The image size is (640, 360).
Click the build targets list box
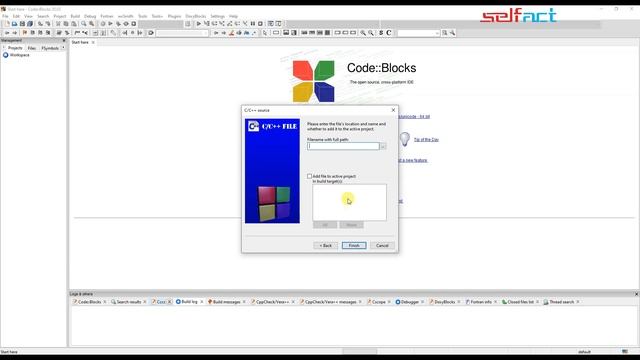coord(349,202)
